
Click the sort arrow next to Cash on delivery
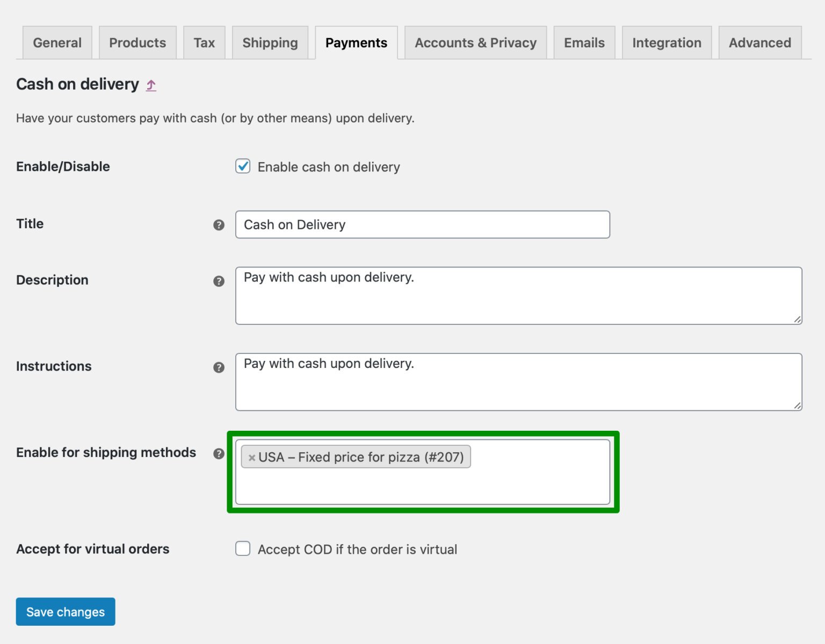pos(151,85)
